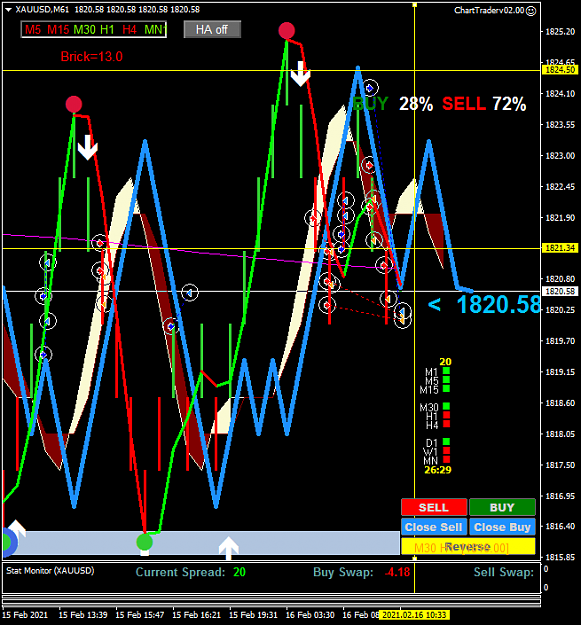
Task: Click the D1 green trend indicator square
Action: click(x=446, y=442)
